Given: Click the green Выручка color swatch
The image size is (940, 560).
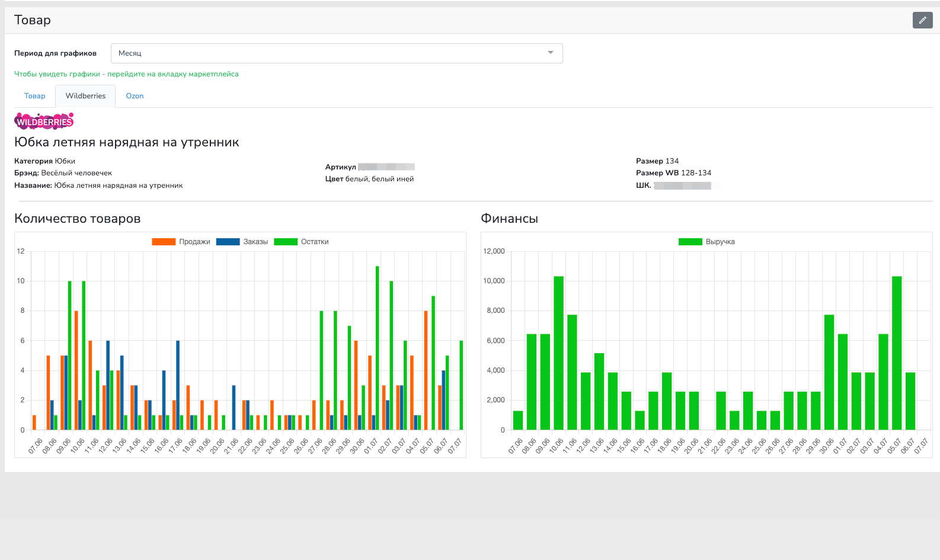Looking at the screenshot, I should [690, 242].
